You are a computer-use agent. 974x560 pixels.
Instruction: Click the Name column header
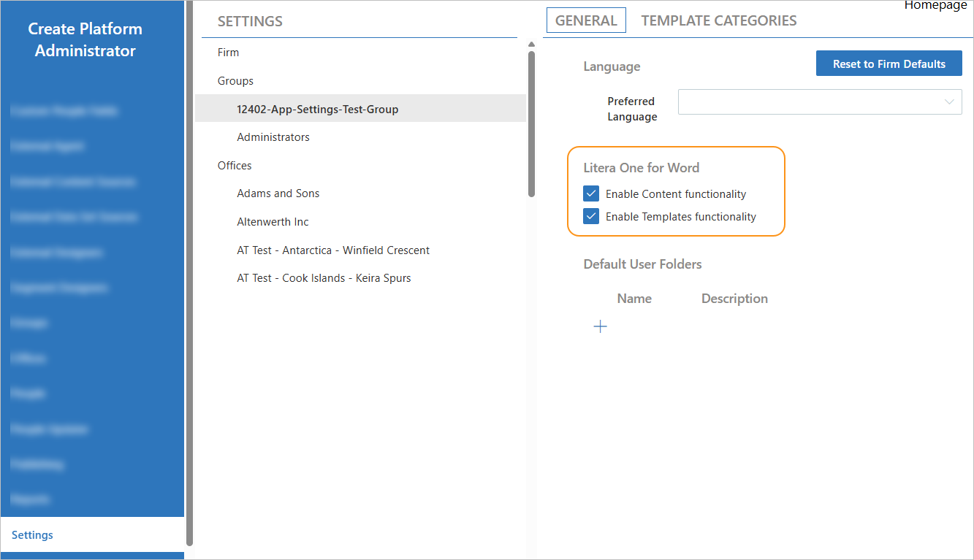point(634,299)
